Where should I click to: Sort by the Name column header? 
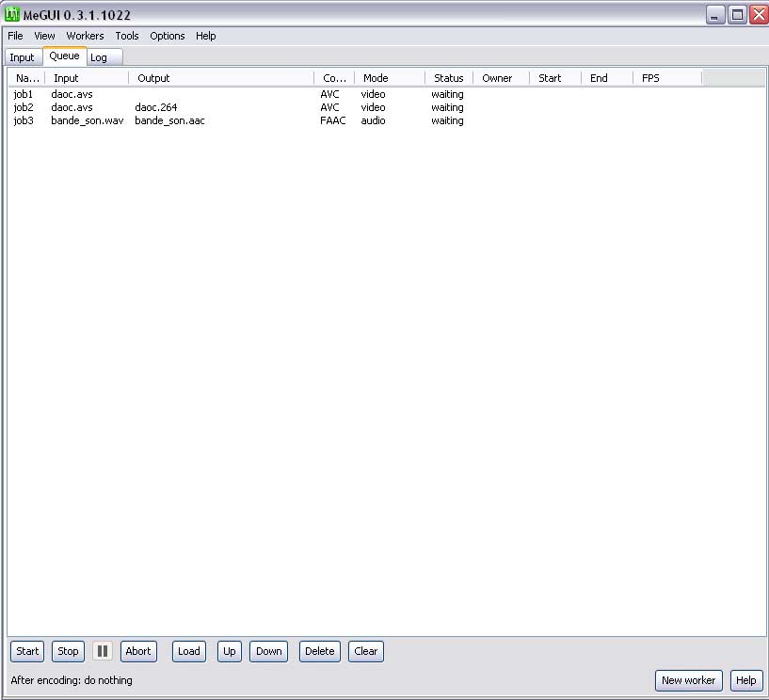27,78
